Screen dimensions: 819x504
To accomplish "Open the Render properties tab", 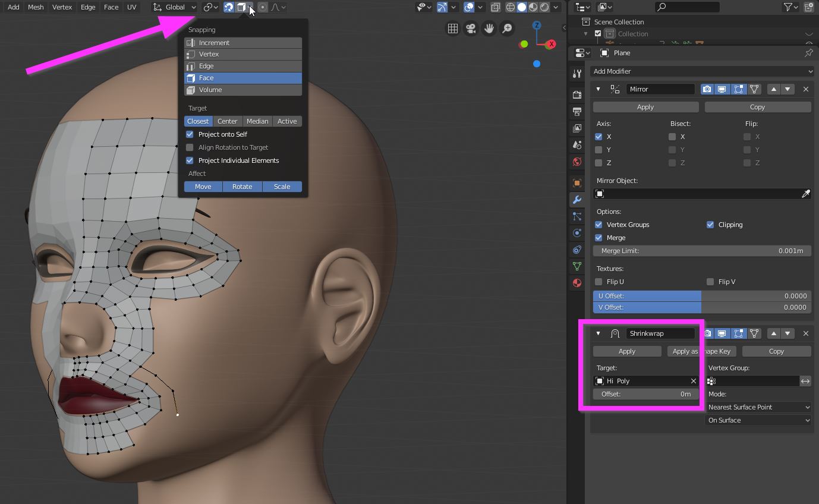I will click(x=577, y=95).
